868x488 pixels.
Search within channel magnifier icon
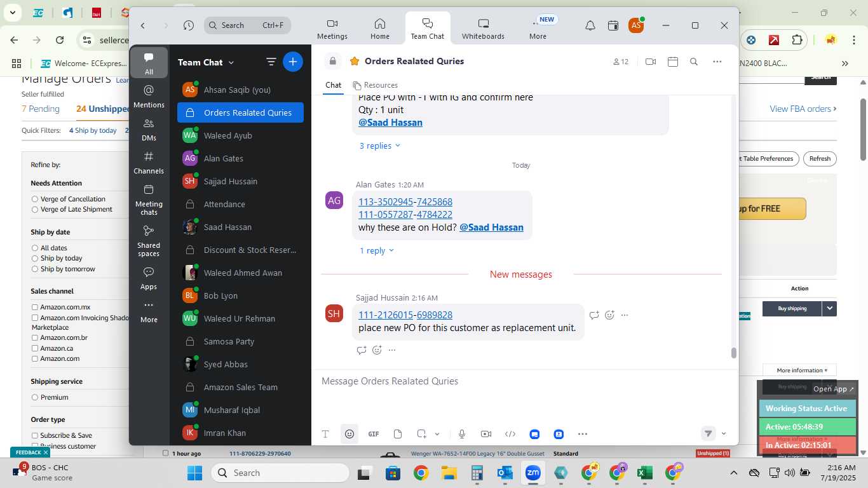694,62
